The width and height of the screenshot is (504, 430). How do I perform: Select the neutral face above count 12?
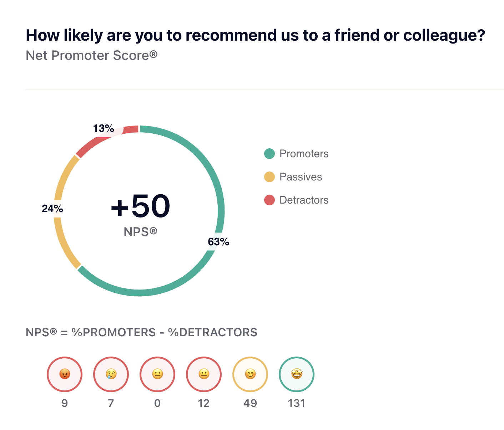click(204, 374)
